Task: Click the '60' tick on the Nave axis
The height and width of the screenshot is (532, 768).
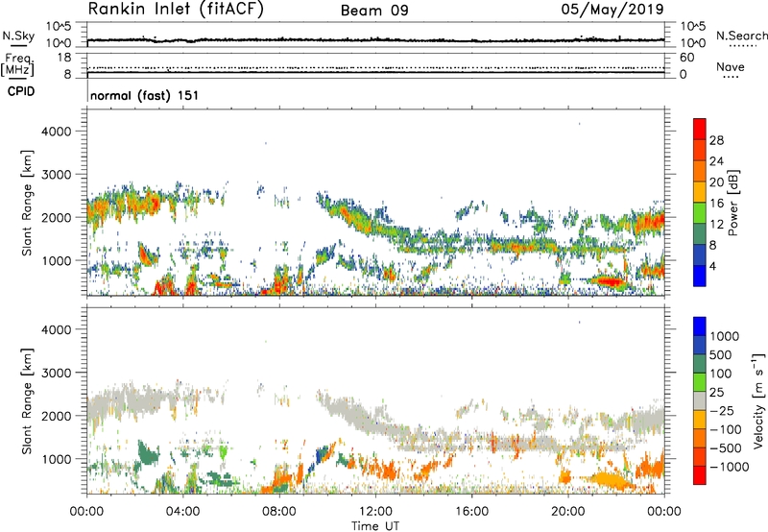Action: click(x=687, y=58)
